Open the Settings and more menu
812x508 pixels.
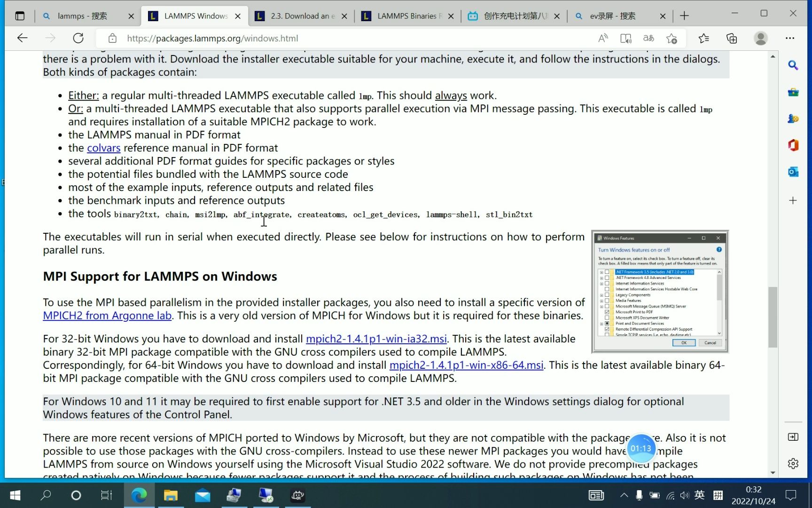(791, 38)
